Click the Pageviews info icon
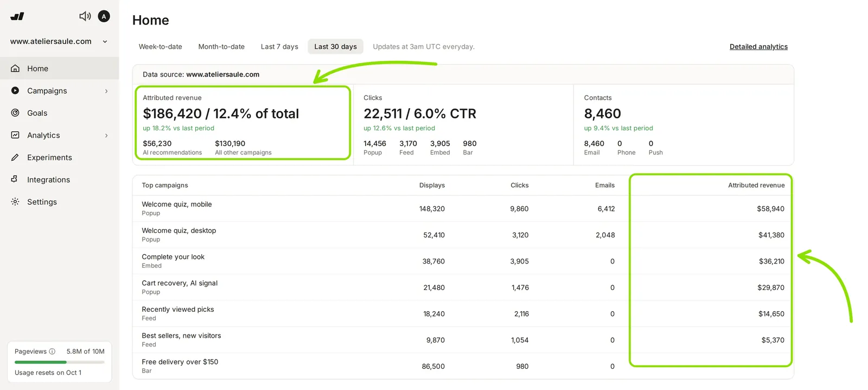The width and height of the screenshot is (868, 390). pos(52,351)
